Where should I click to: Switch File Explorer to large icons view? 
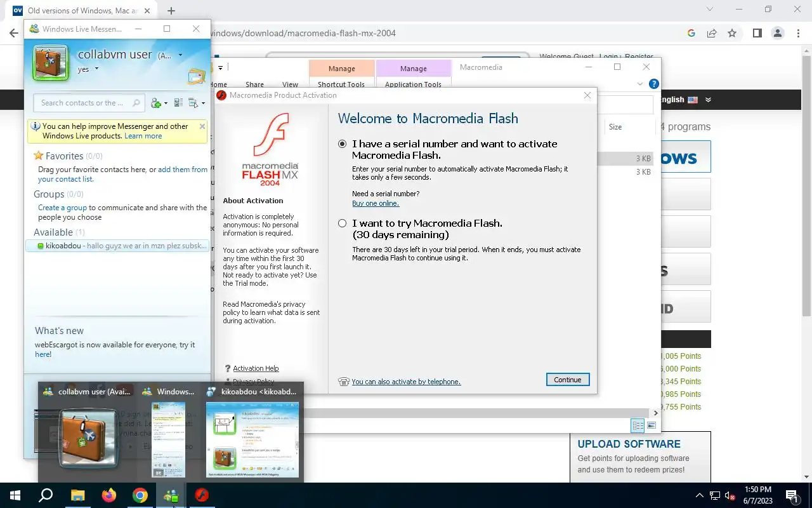(x=651, y=425)
